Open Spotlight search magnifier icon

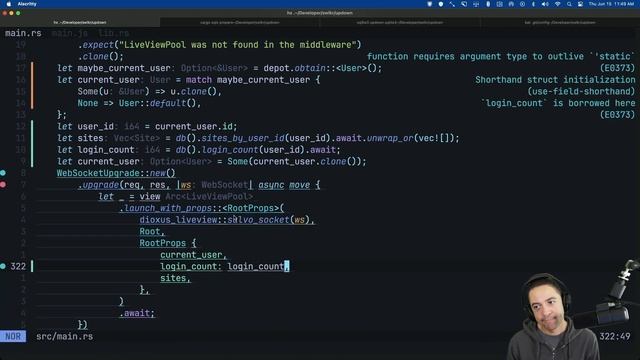coord(569,4)
